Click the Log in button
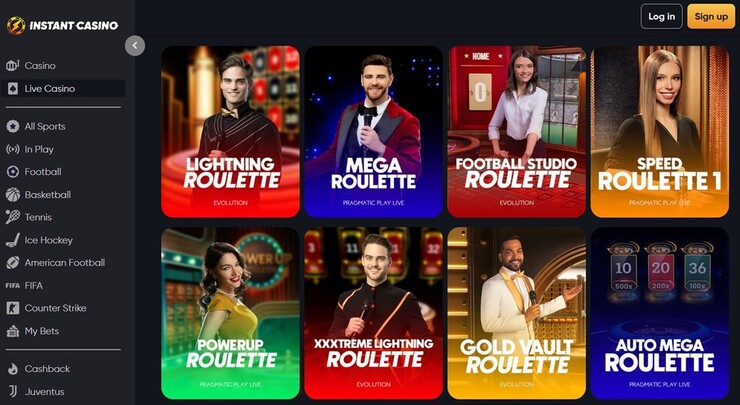The image size is (740, 405). 661,17
